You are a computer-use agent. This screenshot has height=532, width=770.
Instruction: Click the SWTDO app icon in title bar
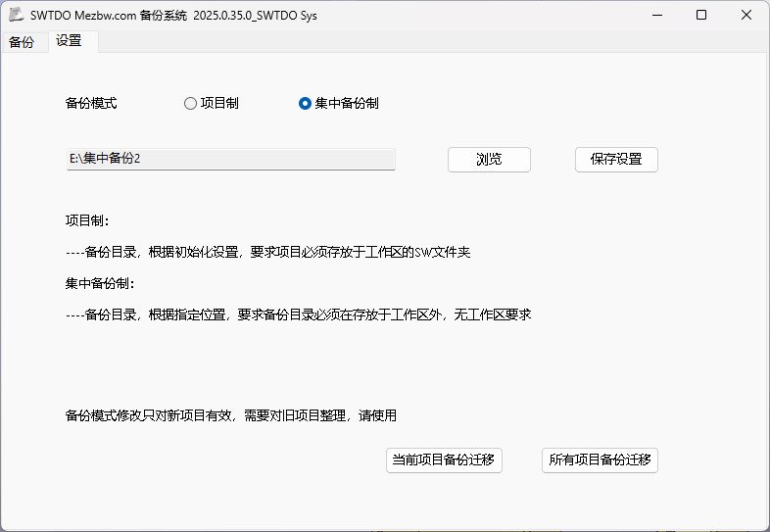point(16,15)
